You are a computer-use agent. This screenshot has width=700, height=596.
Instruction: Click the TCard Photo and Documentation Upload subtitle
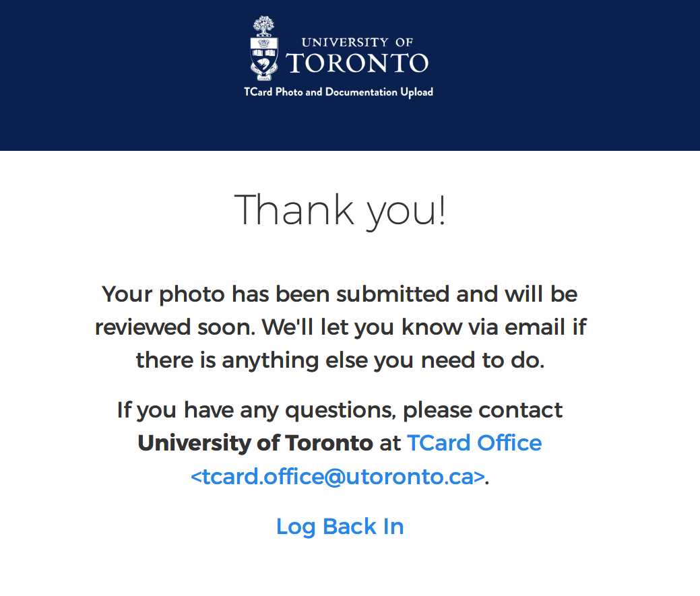[x=338, y=92]
